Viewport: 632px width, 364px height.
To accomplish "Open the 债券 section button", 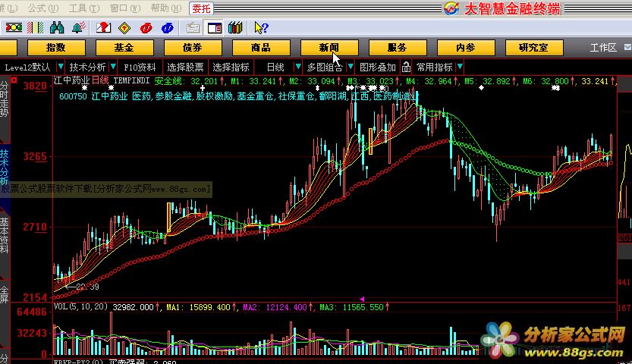I will [x=192, y=48].
